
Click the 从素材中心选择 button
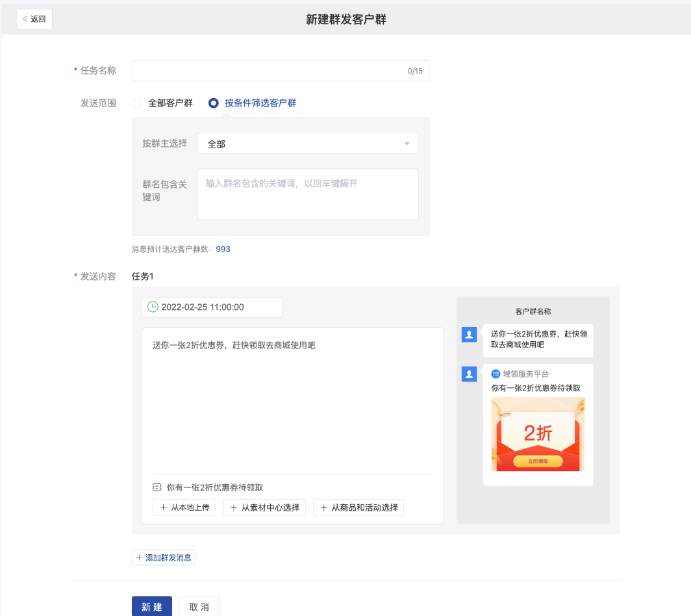264,507
